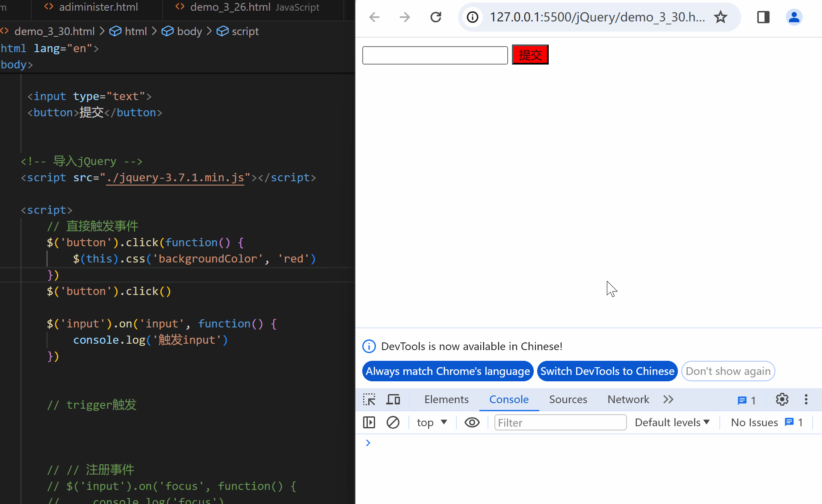The height and width of the screenshot is (504, 822).
Task: Click the Don't show again button
Action: 728,371
